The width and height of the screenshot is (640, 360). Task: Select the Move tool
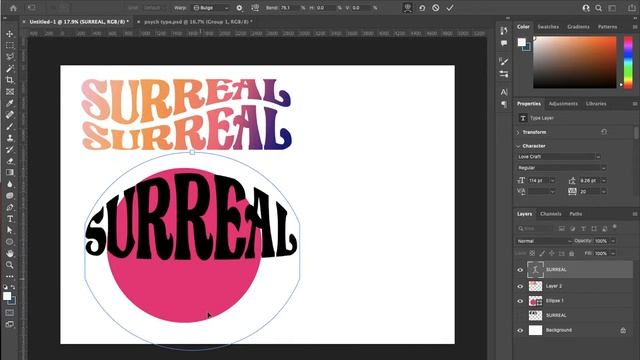click(10, 34)
